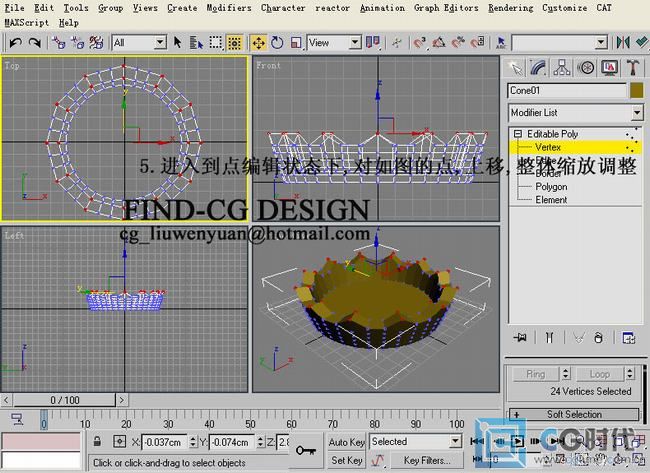Click the Named Selection Sets icon
The height and width of the screenshot is (473, 650).
[501, 42]
